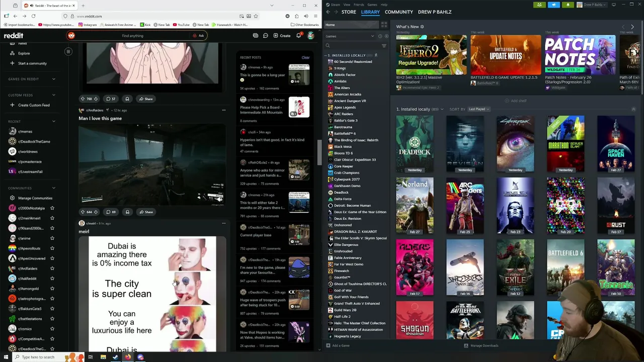Favorite r/battlestations with its star
The image size is (644, 362).
52,319
